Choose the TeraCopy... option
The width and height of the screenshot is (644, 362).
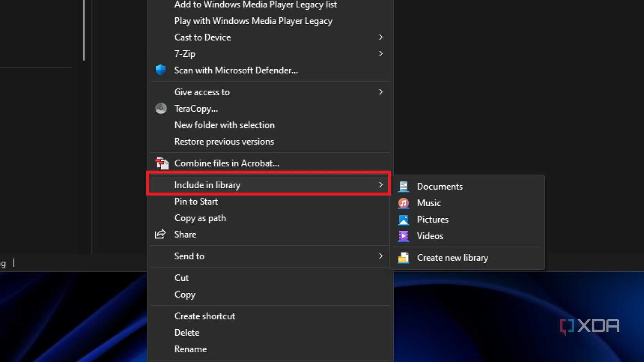point(270,108)
